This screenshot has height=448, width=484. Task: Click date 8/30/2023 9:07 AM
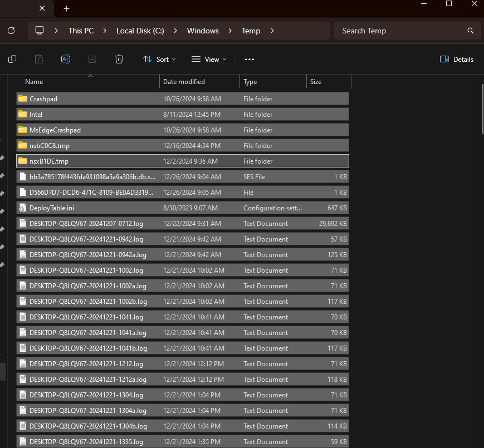(x=190, y=208)
